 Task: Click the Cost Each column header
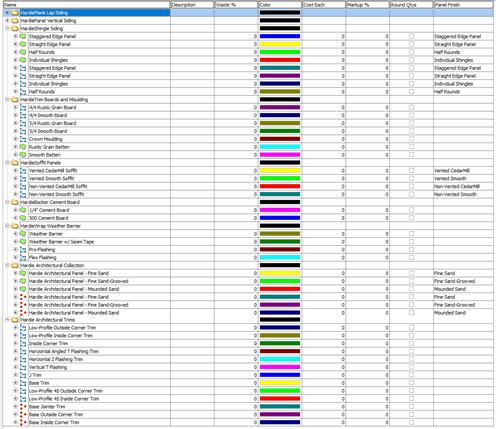click(324, 5)
